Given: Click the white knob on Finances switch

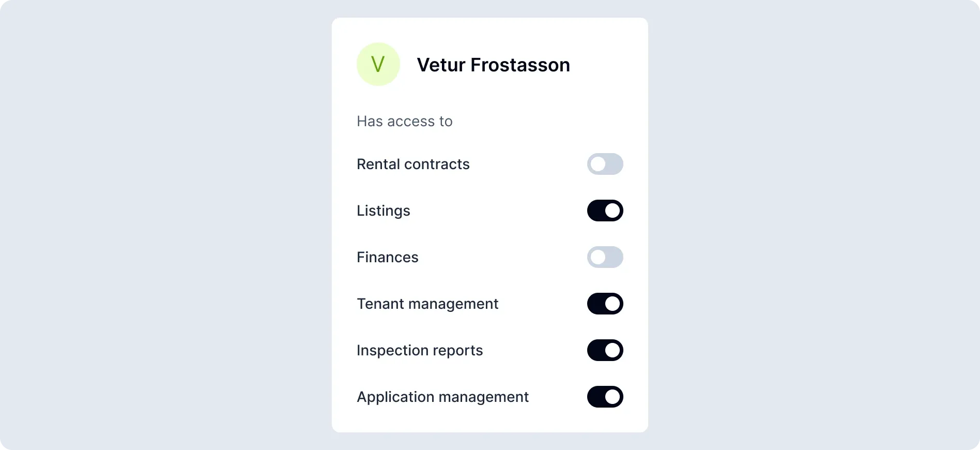Looking at the screenshot, I should [x=598, y=257].
